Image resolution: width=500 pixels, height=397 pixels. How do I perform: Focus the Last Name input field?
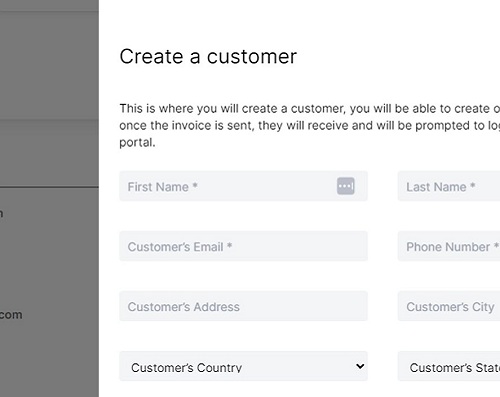click(x=449, y=186)
